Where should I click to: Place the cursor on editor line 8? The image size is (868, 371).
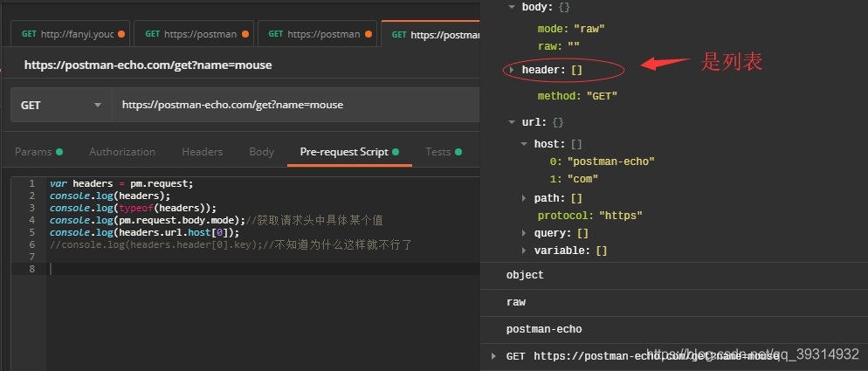click(262, 269)
